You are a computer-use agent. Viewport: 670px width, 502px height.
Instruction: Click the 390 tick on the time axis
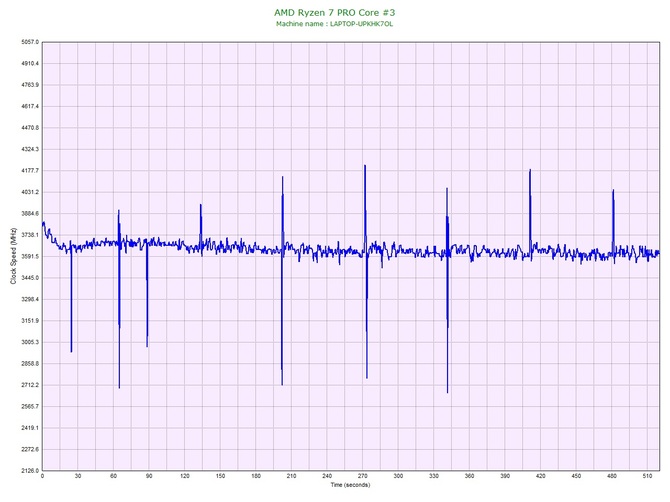[x=505, y=476]
